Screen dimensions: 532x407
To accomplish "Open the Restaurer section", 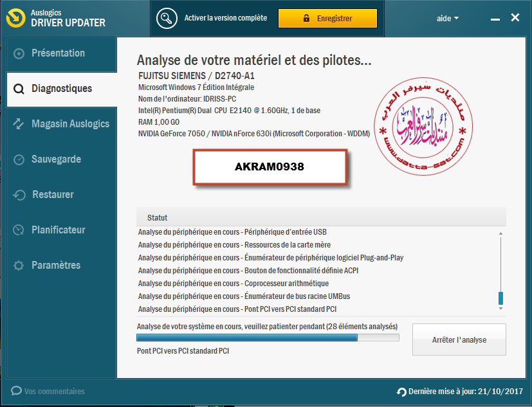I will point(62,195).
